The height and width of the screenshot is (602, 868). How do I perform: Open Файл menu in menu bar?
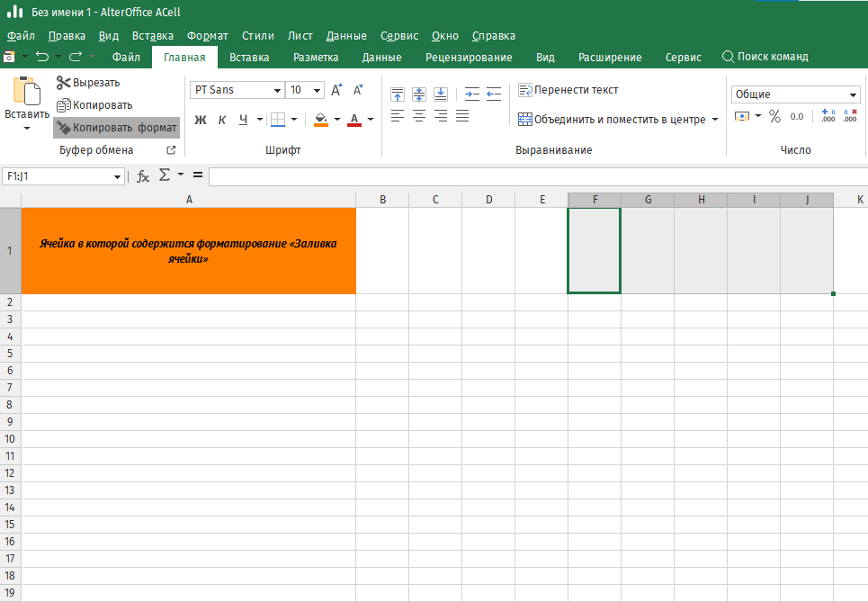click(21, 36)
